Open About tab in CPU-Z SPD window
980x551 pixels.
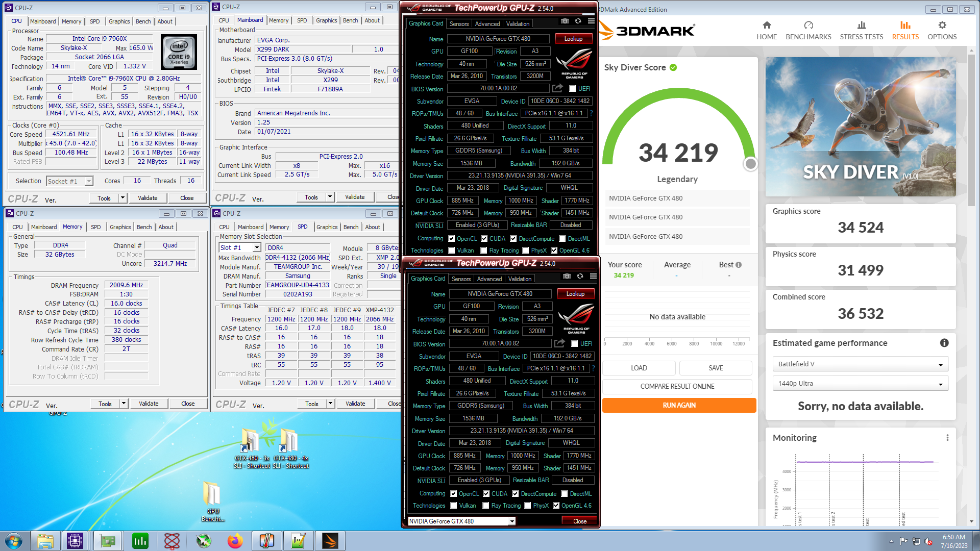(373, 227)
